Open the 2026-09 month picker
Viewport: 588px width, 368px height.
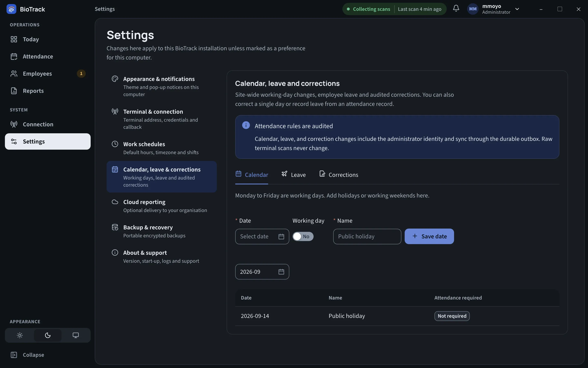tap(262, 272)
